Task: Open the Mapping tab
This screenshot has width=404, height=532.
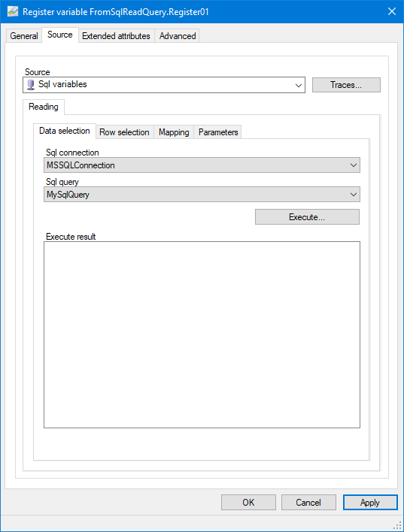Action: pyautogui.click(x=174, y=132)
